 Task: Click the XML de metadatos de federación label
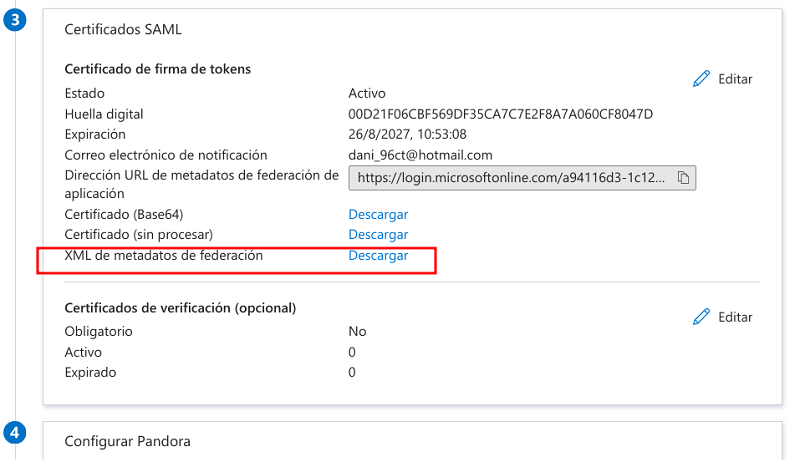click(x=164, y=255)
